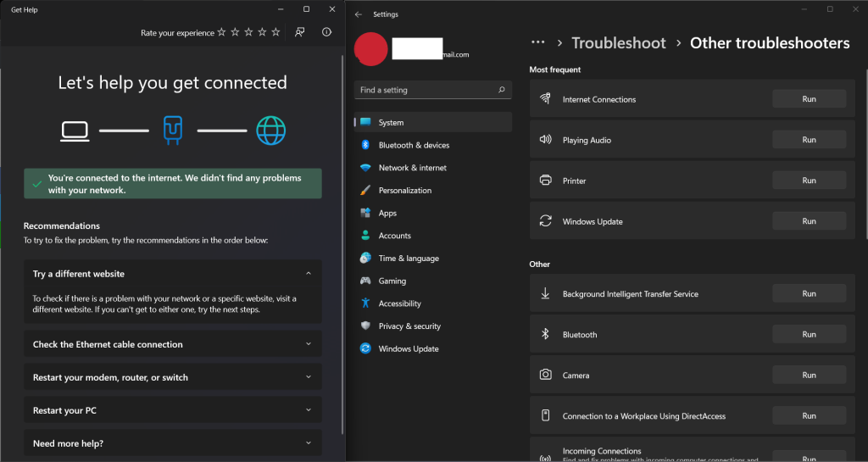Click the connected to the internet status message
The height and width of the screenshot is (462, 868).
tap(173, 184)
